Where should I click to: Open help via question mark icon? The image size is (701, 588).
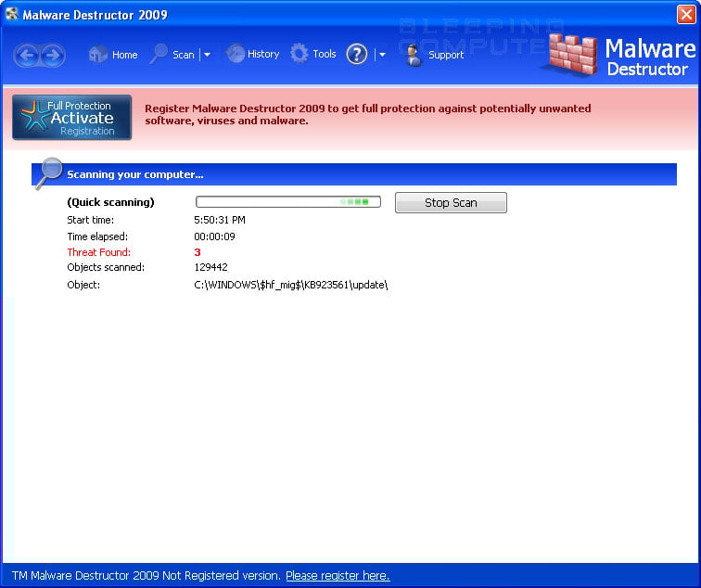click(x=357, y=54)
